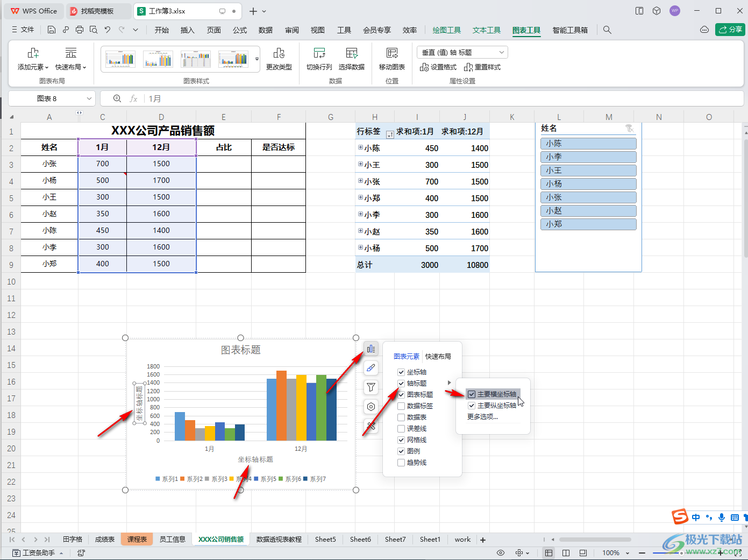Image resolution: width=748 pixels, height=560 pixels.
Task: Open the Name Box dropdown arrow
Action: 89,98
